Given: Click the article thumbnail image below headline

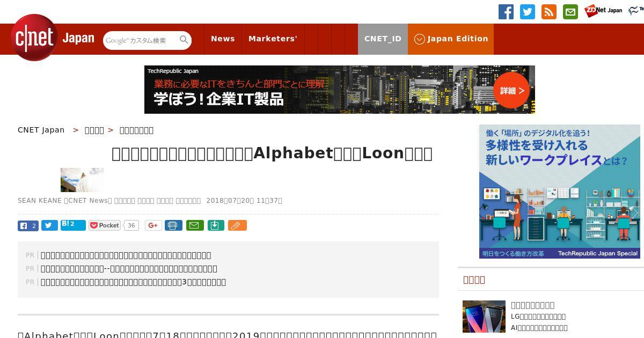Looking at the screenshot, I should (x=82, y=180).
